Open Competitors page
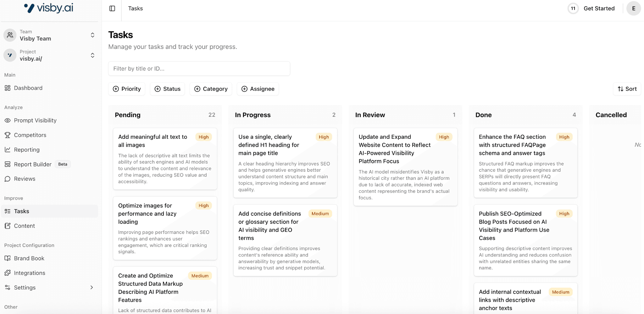This screenshot has height=314, width=644. [x=50, y=135]
